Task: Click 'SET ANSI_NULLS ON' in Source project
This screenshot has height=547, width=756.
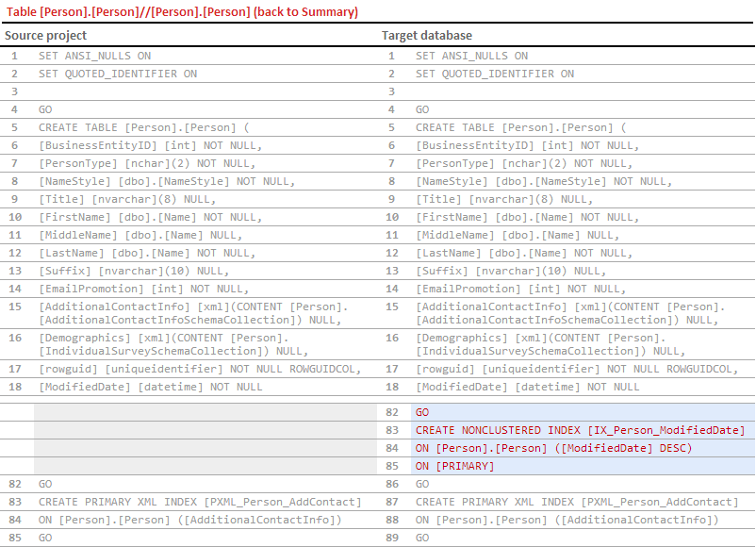Action: (95, 56)
